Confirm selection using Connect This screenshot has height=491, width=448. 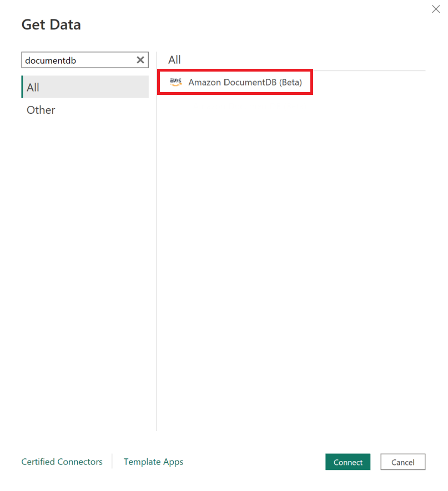(x=348, y=462)
